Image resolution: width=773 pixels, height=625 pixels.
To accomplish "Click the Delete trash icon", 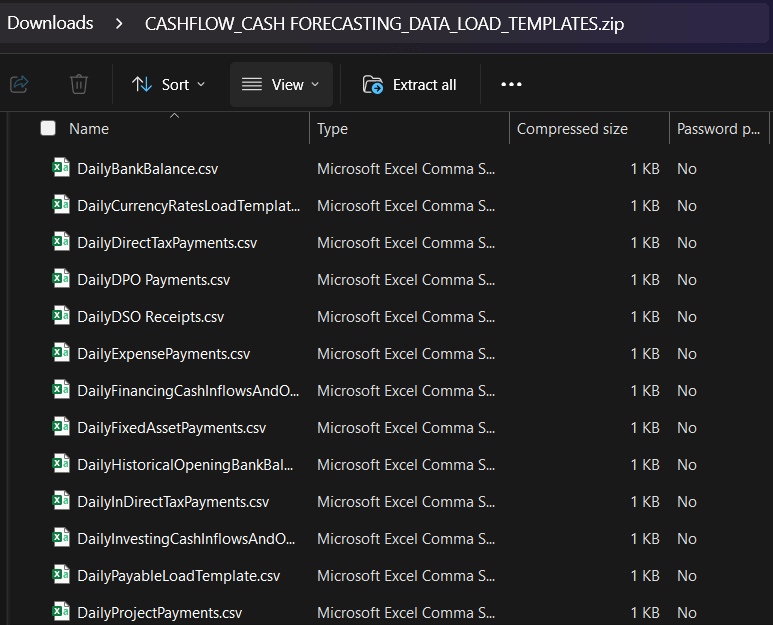I will pos(79,84).
